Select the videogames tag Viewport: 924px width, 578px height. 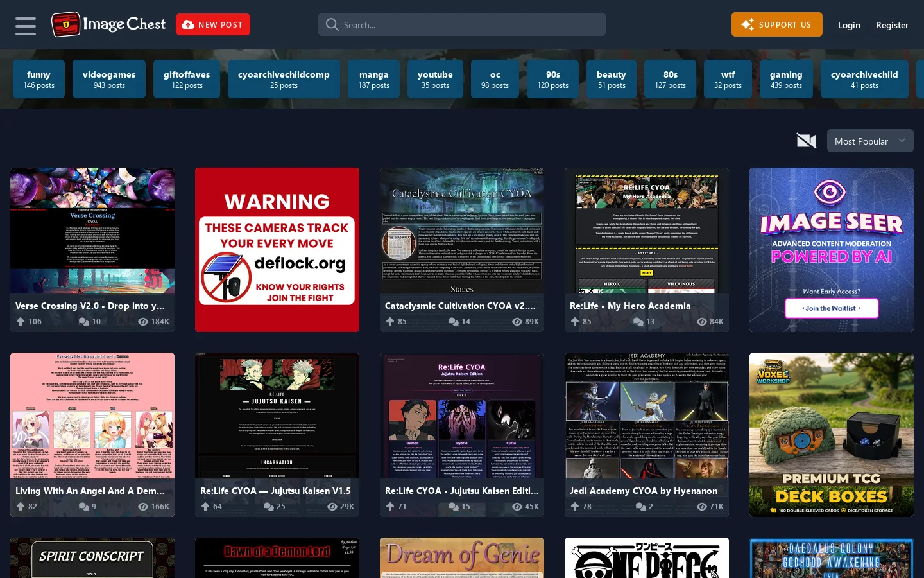[109, 79]
